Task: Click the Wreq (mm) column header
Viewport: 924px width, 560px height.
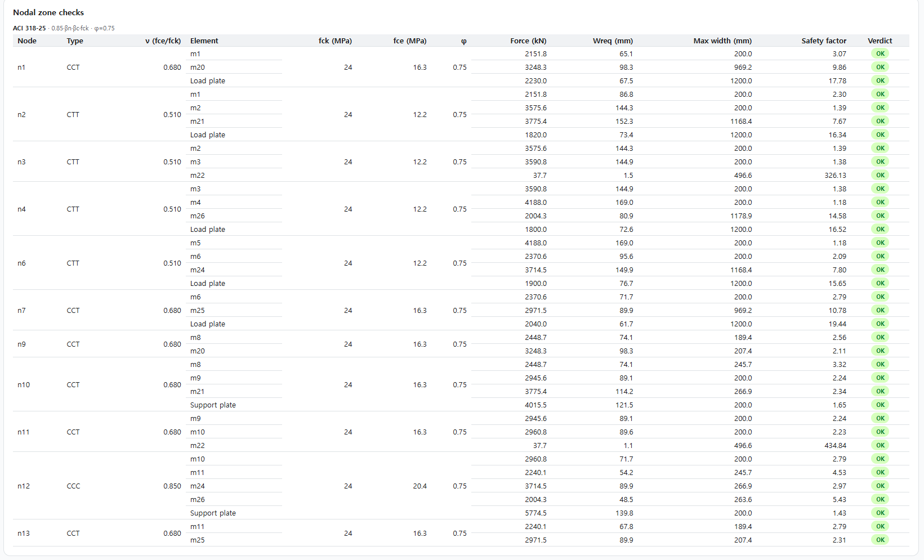Action: tap(613, 41)
